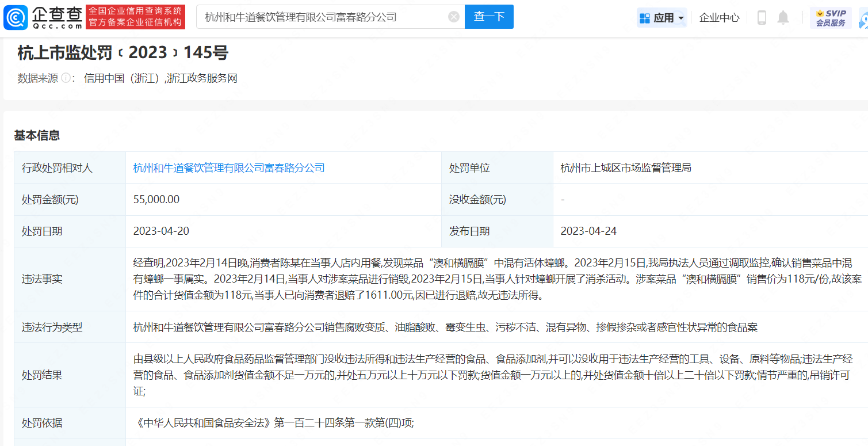Open 企业中心 enterprise center
Screen dimensions: 868x446
[x=719, y=18]
